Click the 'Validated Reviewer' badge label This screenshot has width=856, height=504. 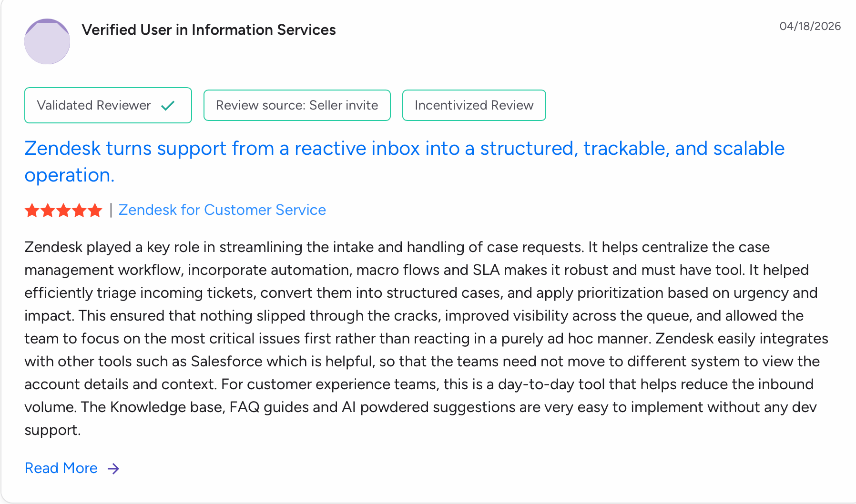coord(94,105)
